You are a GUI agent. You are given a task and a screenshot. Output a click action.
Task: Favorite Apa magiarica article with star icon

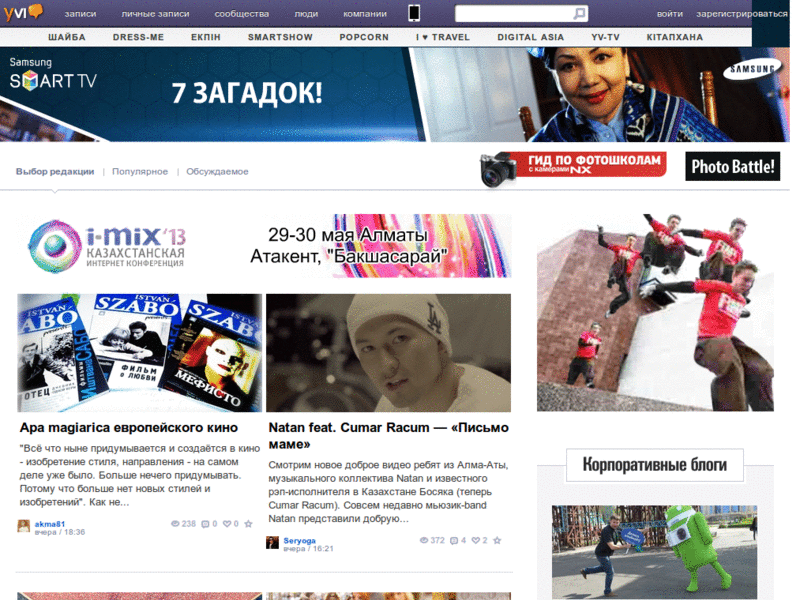(248, 523)
